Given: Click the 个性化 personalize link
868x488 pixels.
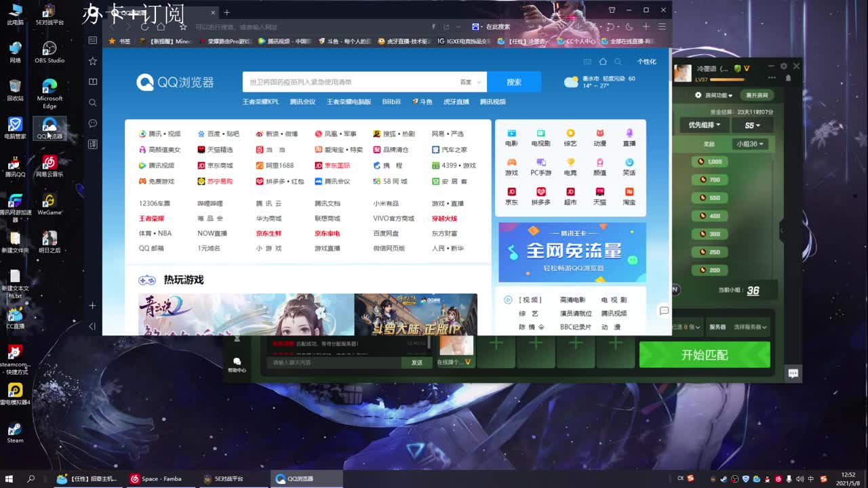Looking at the screenshot, I should pos(646,62).
